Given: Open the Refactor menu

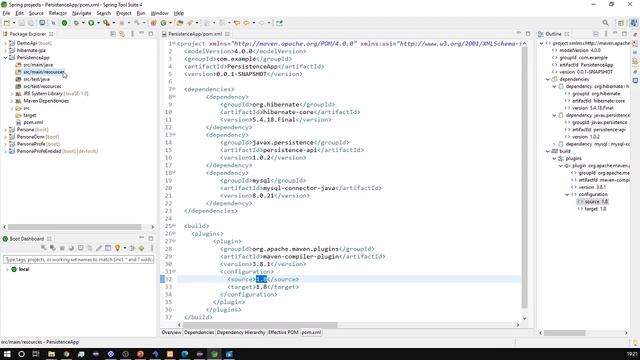Looking at the screenshot, I should tap(58, 13).
